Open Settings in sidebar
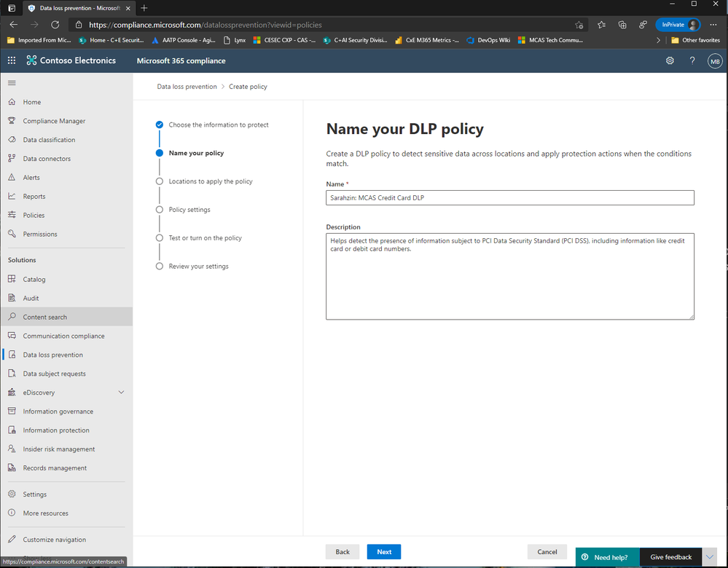 [66, 494]
